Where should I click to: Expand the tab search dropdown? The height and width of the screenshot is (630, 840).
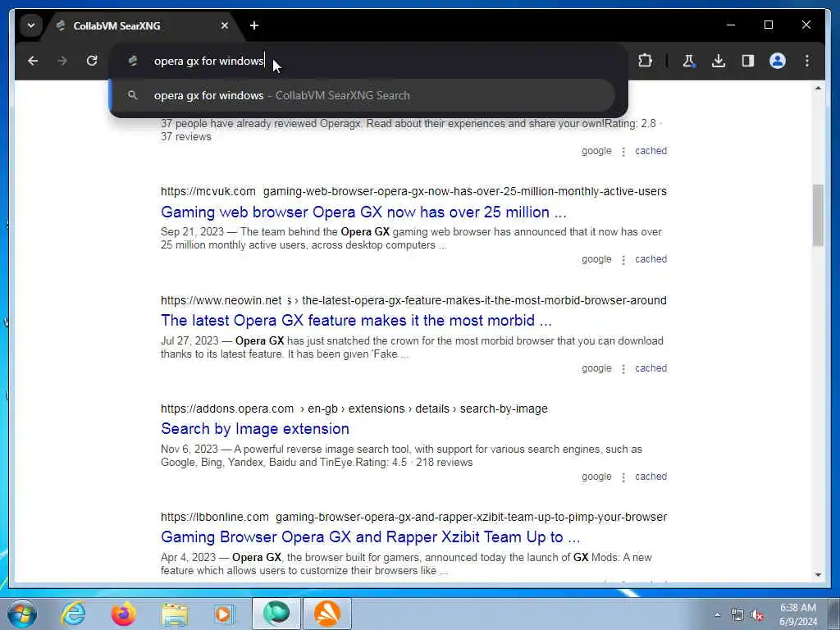(x=31, y=25)
